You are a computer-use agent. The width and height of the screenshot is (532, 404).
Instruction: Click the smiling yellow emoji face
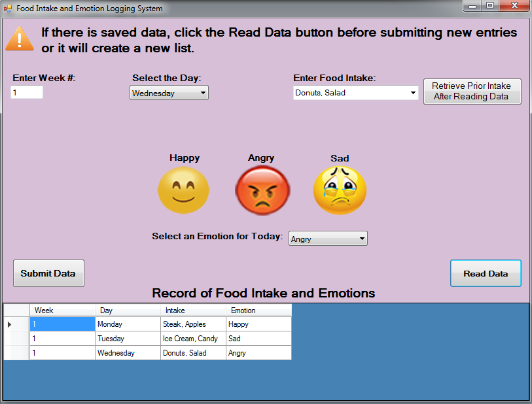coord(184,190)
